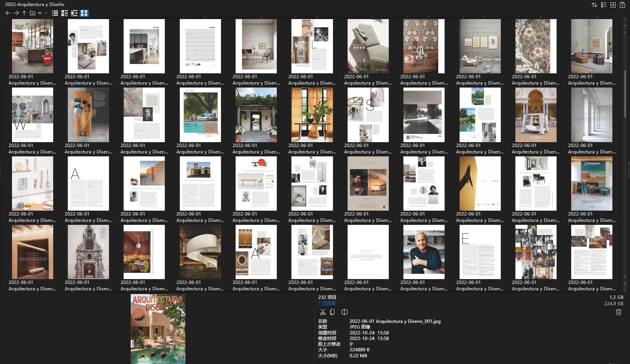
Task: Switch to small thumbnails with details view
Action: click(65, 13)
